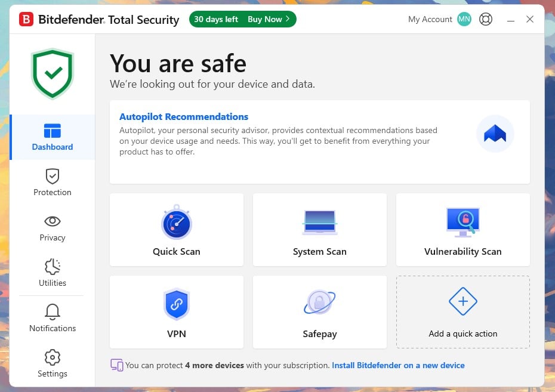Open My Account link

point(430,19)
